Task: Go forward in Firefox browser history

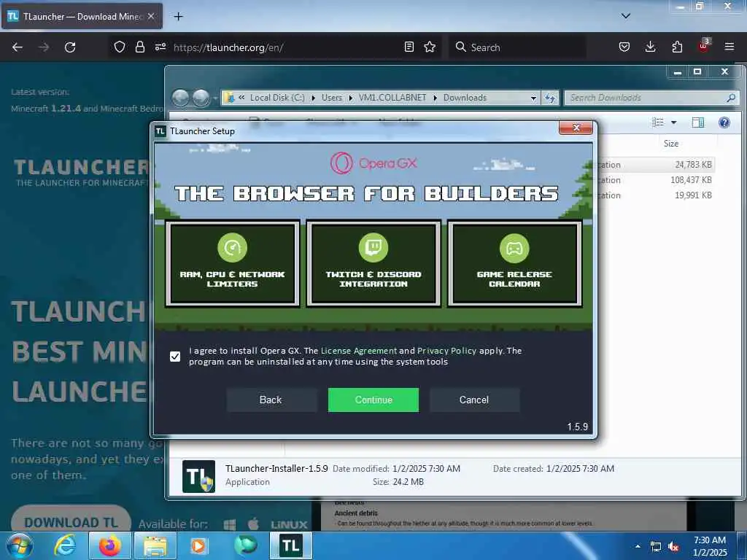Action: click(x=44, y=47)
